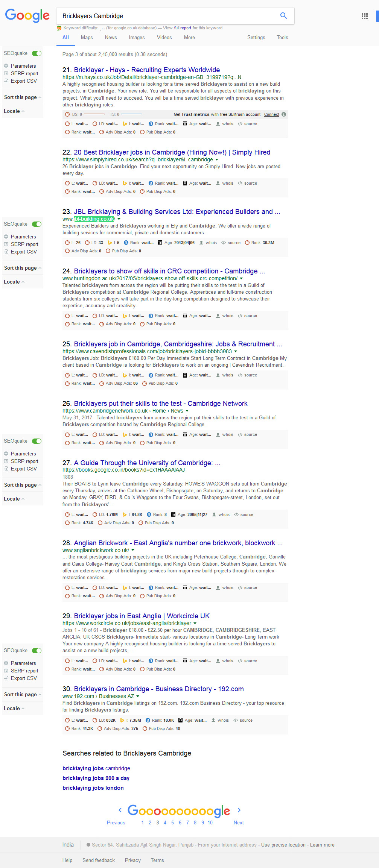Switch to the Videos search tab
Image resolution: width=379 pixels, height=868 pixels.
tap(164, 38)
